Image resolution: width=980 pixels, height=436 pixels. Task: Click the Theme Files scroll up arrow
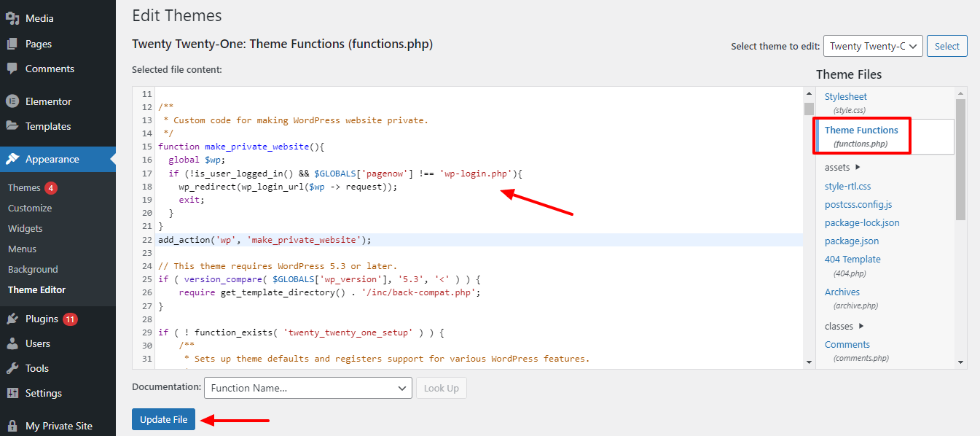pos(960,93)
